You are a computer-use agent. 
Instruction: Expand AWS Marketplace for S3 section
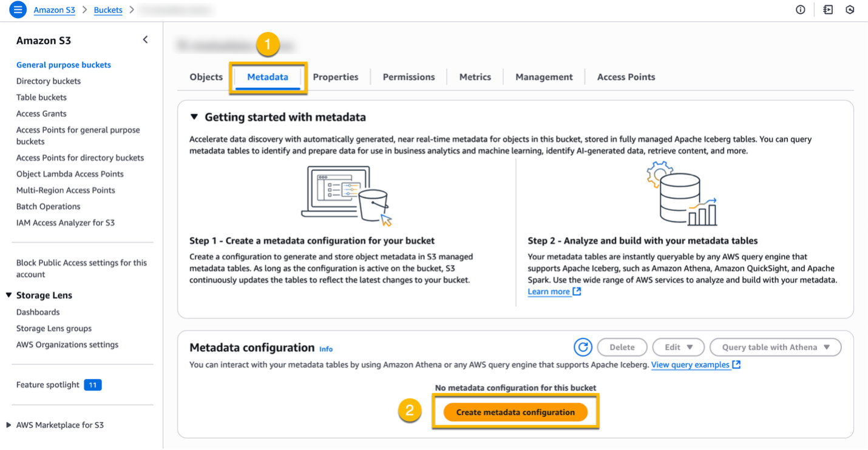click(8, 425)
